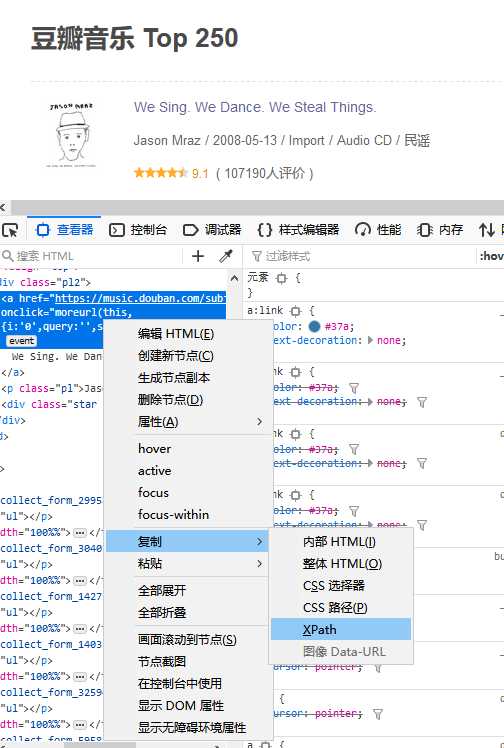Copy 内部 HTML(I) from submenu
Screen dimensions: 504x748
pyautogui.click(x=339, y=542)
